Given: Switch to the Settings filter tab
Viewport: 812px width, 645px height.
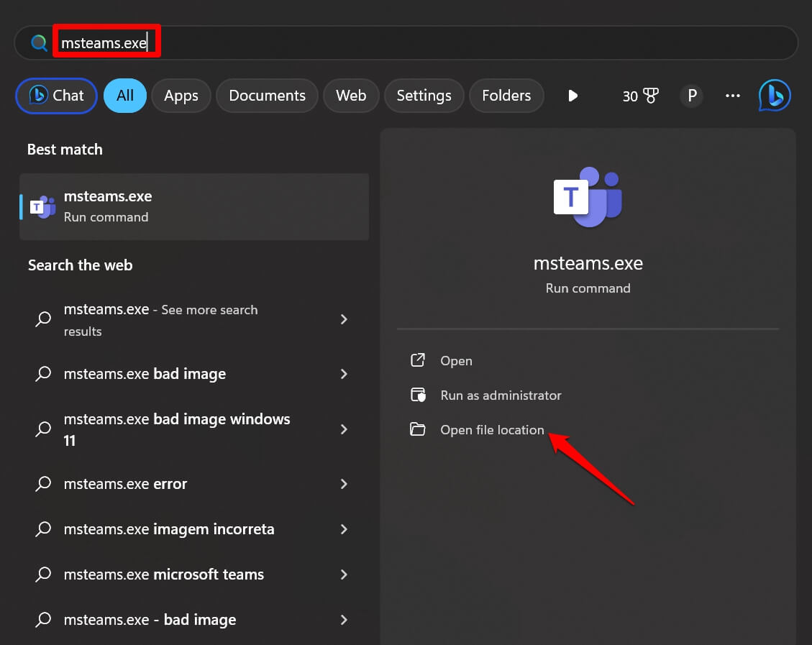Looking at the screenshot, I should coord(424,95).
